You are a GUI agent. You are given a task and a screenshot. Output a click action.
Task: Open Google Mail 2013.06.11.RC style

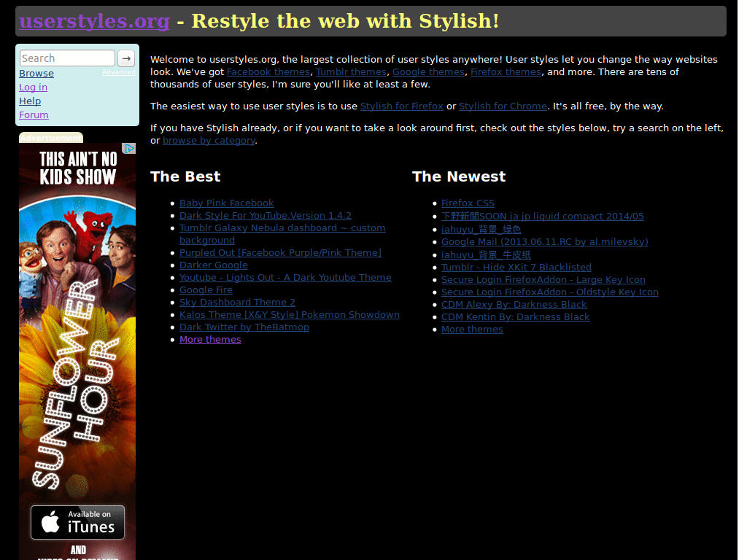point(544,242)
